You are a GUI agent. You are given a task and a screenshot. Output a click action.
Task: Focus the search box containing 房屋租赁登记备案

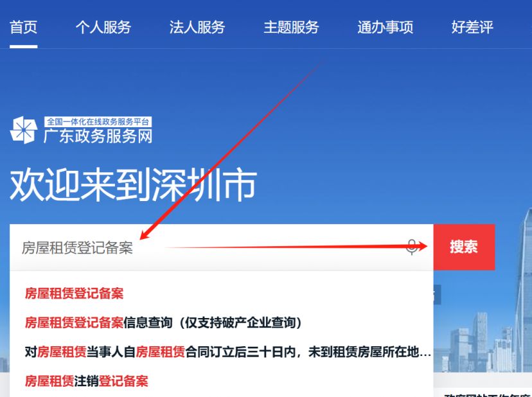(x=221, y=247)
